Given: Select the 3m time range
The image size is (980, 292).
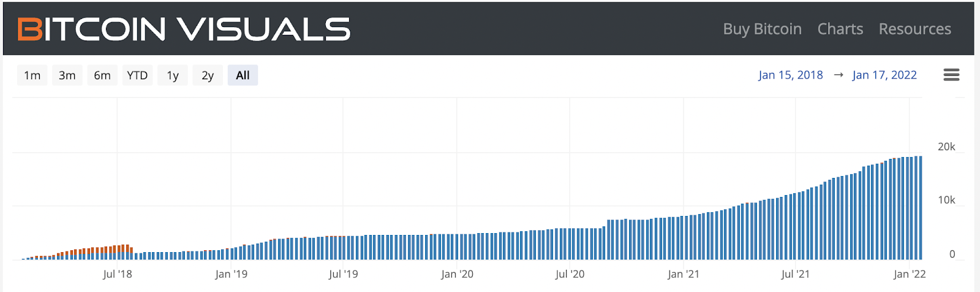Looking at the screenshot, I should point(67,75).
